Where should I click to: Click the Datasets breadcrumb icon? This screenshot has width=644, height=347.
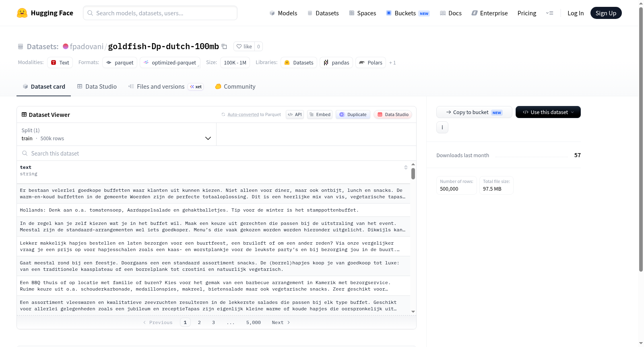click(21, 46)
